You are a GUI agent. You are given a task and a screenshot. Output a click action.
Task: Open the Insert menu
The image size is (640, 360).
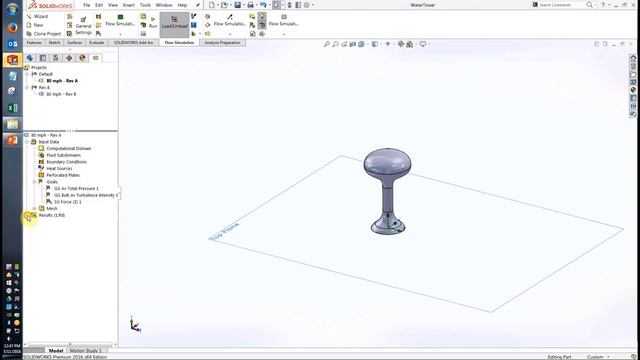click(129, 5)
